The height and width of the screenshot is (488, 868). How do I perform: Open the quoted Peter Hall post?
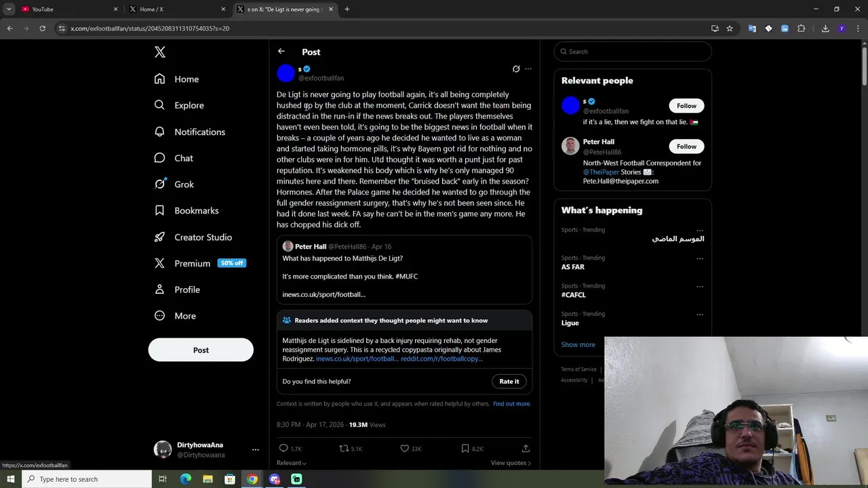pos(404,270)
